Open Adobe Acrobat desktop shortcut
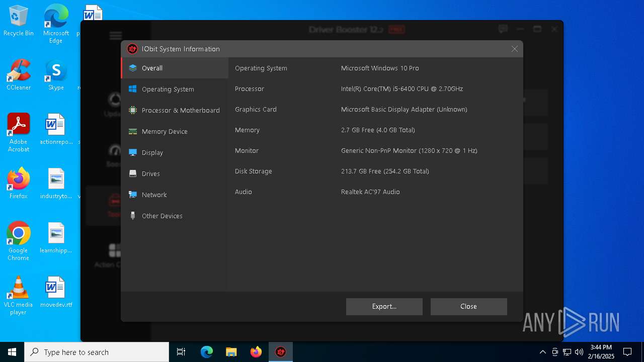644x362 pixels. coord(19,133)
